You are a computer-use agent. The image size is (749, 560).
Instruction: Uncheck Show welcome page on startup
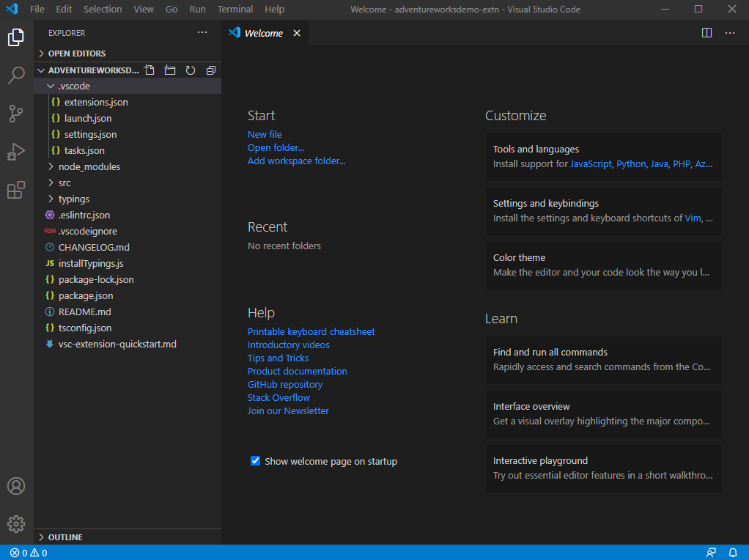[256, 461]
